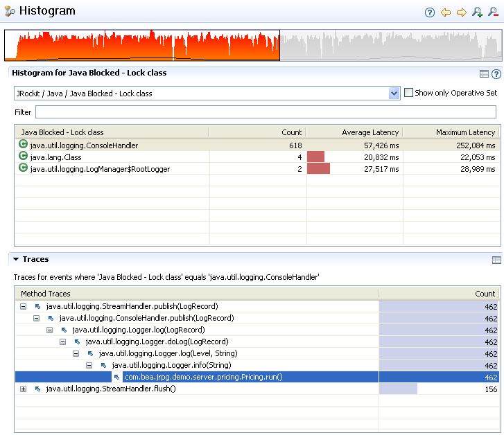This screenshot has height=435, width=504.
Task: Zoom out with the minus magnifier icon
Action: pyautogui.click(x=493, y=12)
